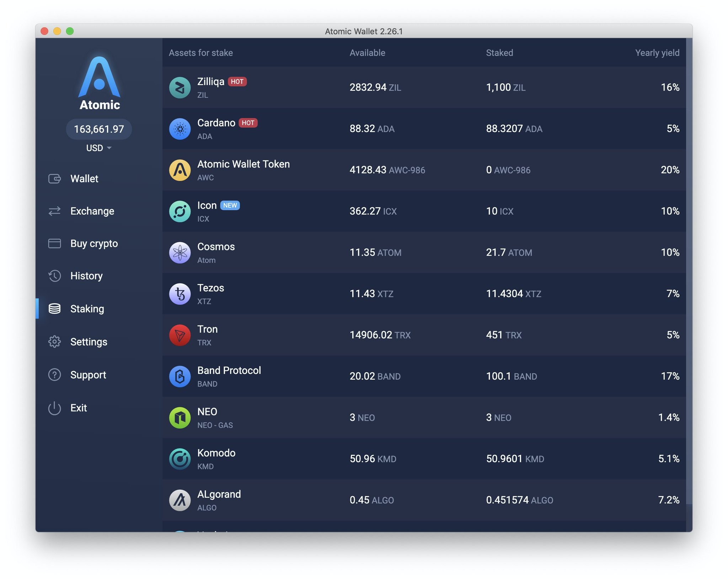
Task: Click the Support question mark icon
Action: 54,375
